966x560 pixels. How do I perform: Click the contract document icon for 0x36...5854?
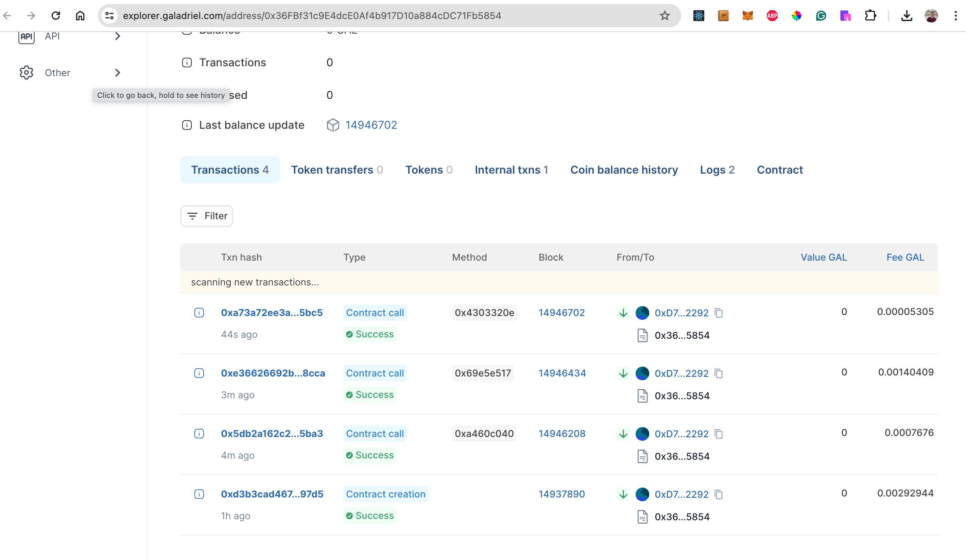[642, 335]
